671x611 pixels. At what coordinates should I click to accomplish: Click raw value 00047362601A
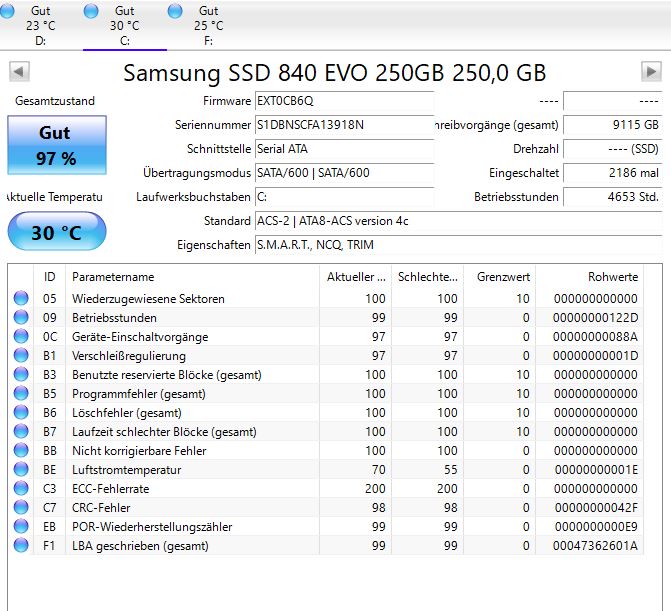pyautogui.click(x=595, y=546)
